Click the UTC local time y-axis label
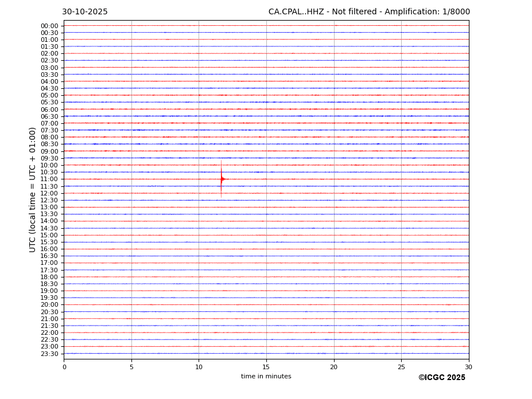 33,189
